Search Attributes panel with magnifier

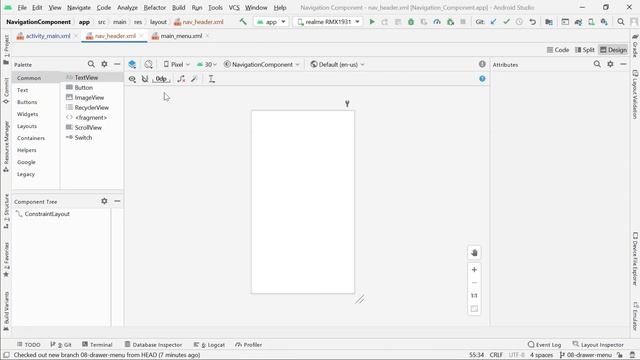597,64
